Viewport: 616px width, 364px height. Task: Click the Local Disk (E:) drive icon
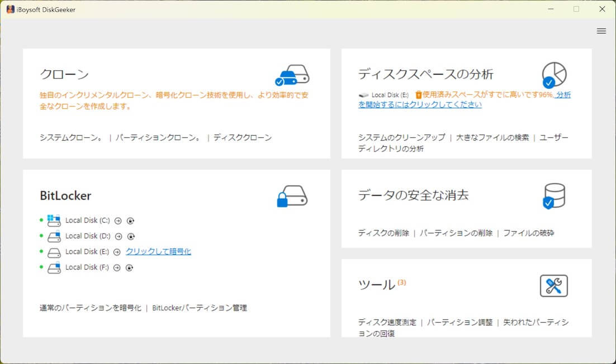coord(54,252)
